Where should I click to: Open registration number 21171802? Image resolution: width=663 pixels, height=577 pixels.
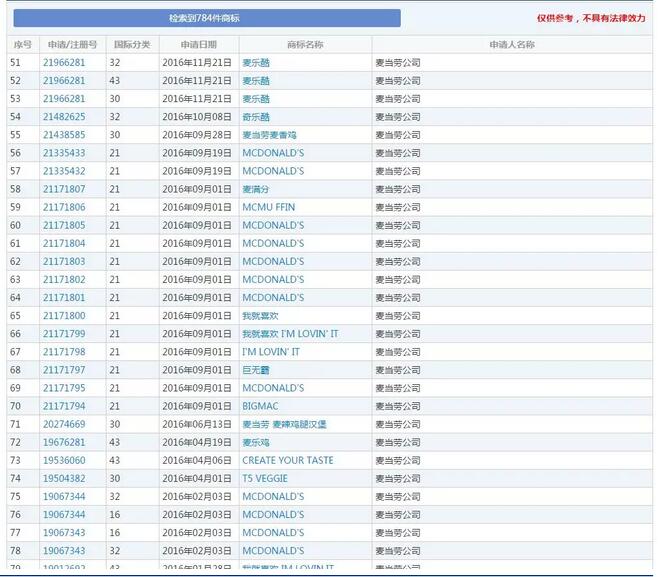pyautogui.click(x=64, y=279)
